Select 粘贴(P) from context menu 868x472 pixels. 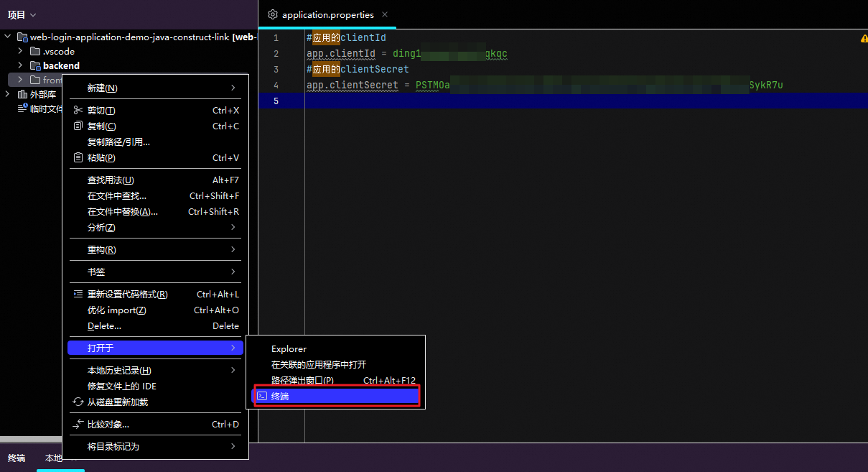click(156, 157)
